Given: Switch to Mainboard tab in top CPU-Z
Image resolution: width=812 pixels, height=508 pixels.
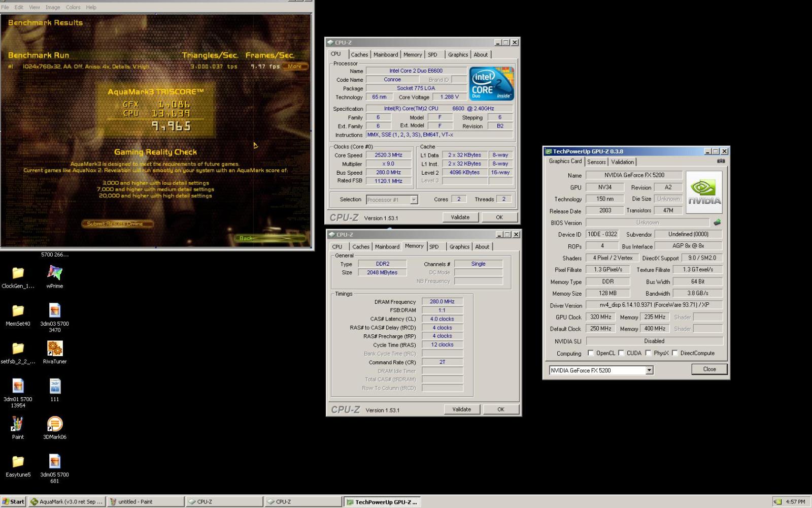Looking at the screenshot, I should point(386,55).
